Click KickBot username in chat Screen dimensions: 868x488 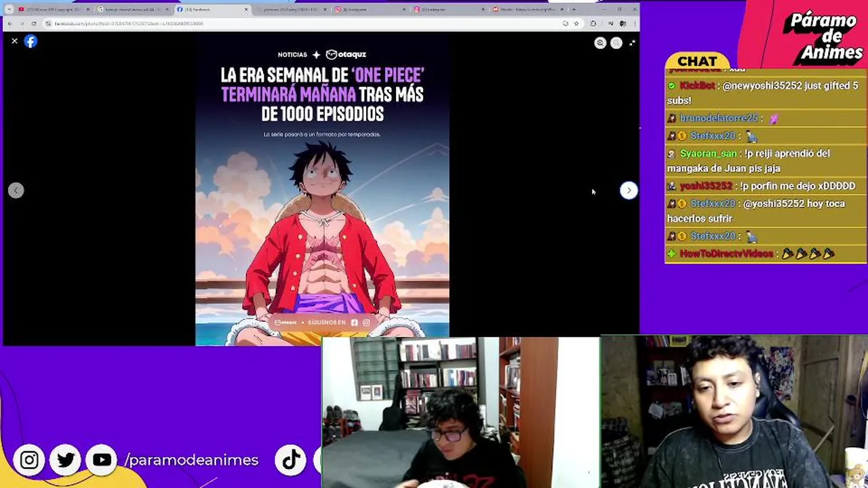coord(697,86)
